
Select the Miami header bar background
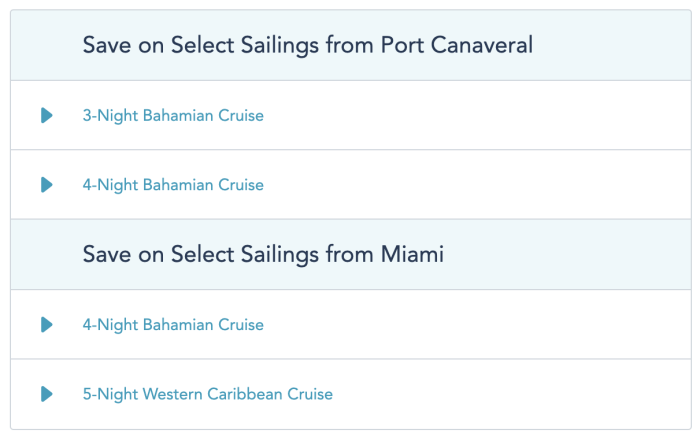[x=580, y=255]
